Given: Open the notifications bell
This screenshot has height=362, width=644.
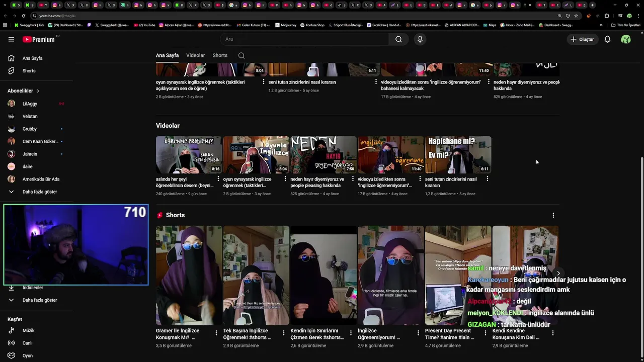Looking at the screenshot, I should tap(607, 39).
